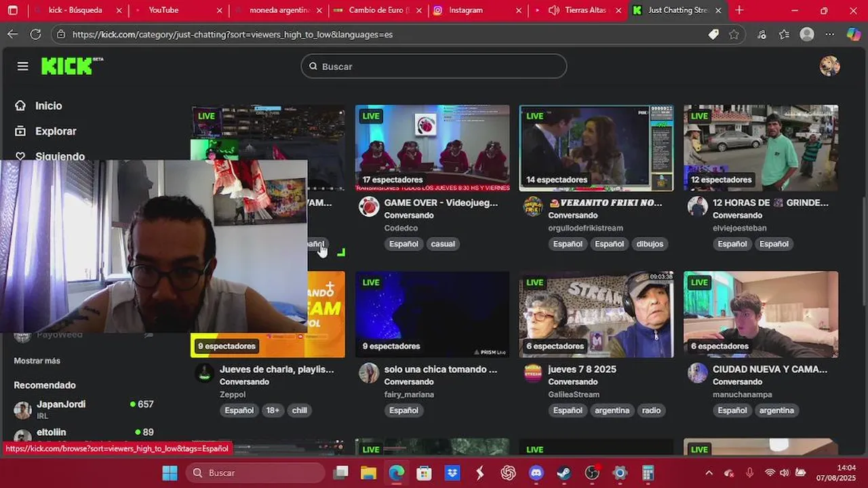Image resolution: width=868 pixels, height=488 pixels.
Task: Add page to favorites star icon
Action: 734,35
